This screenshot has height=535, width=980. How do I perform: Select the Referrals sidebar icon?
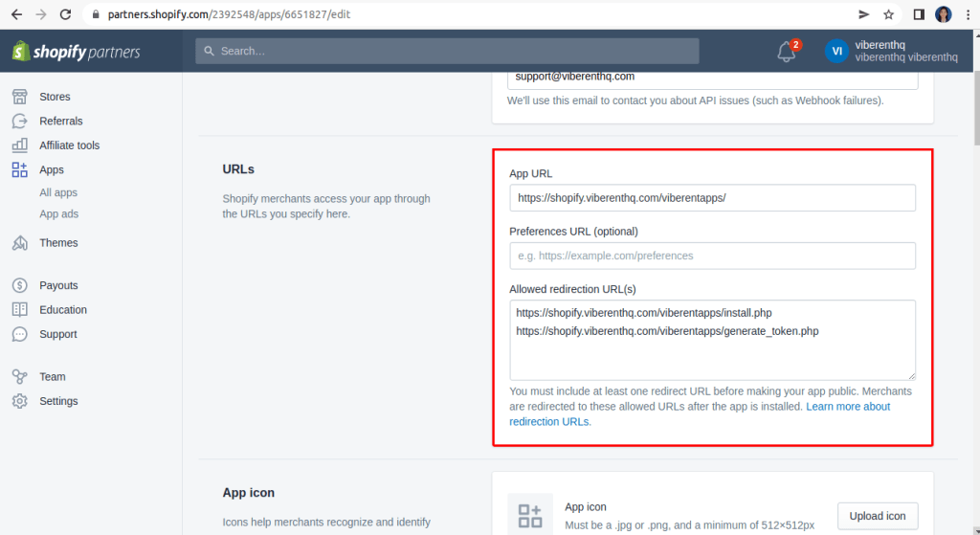click(x=20, y=122)
